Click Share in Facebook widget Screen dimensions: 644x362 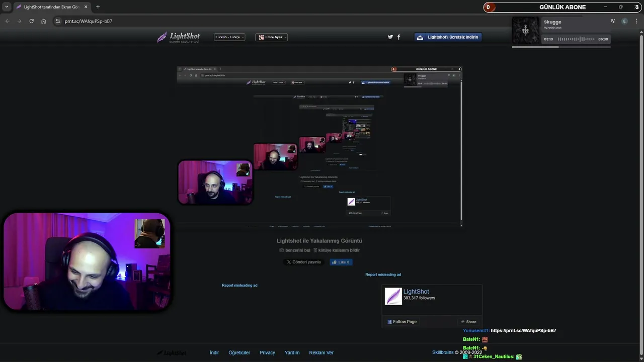[x=468, y=322]
